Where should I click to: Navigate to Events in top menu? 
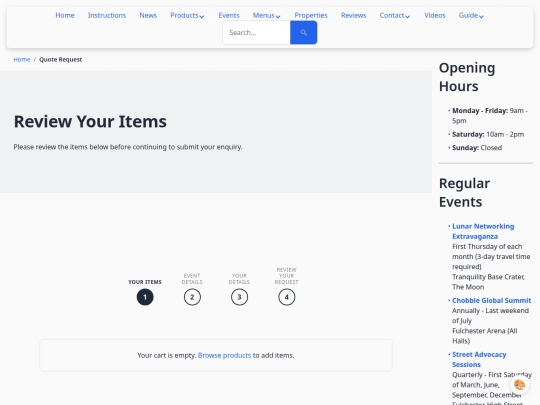point(229,15)
